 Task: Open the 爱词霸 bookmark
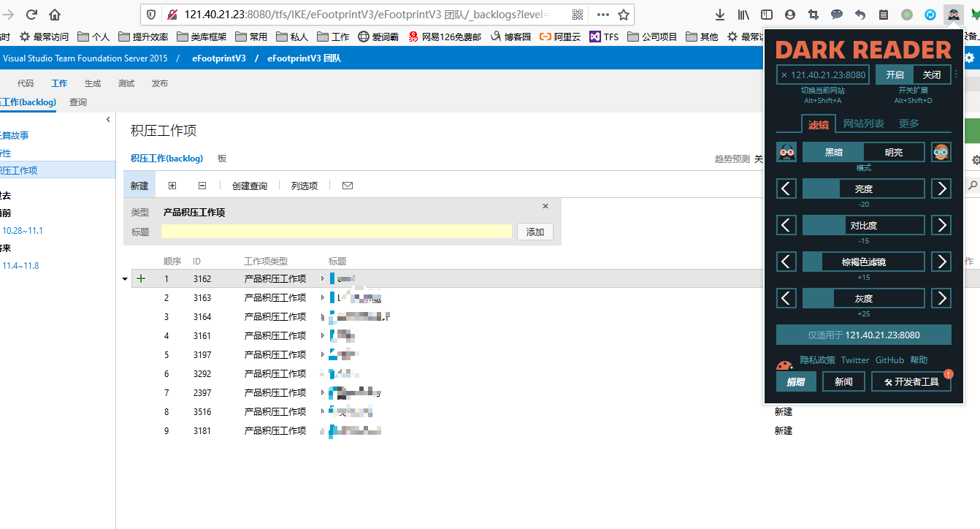[x=379, y=37]
